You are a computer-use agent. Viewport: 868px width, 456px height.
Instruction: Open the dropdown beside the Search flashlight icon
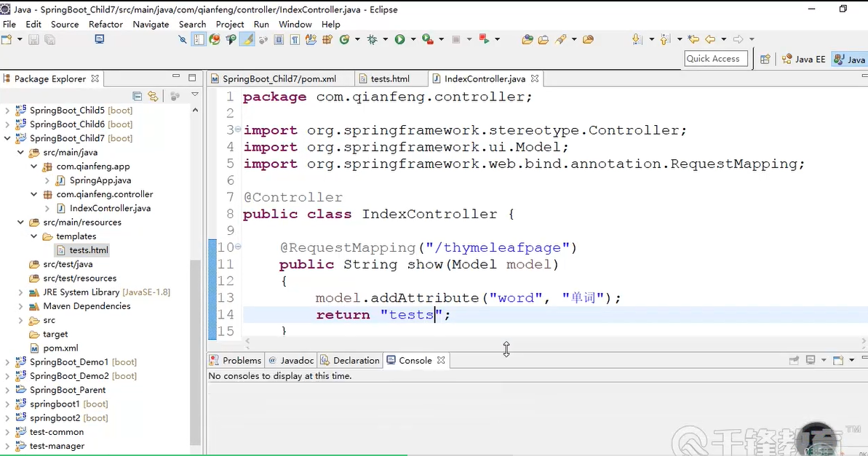click(574, 39)
